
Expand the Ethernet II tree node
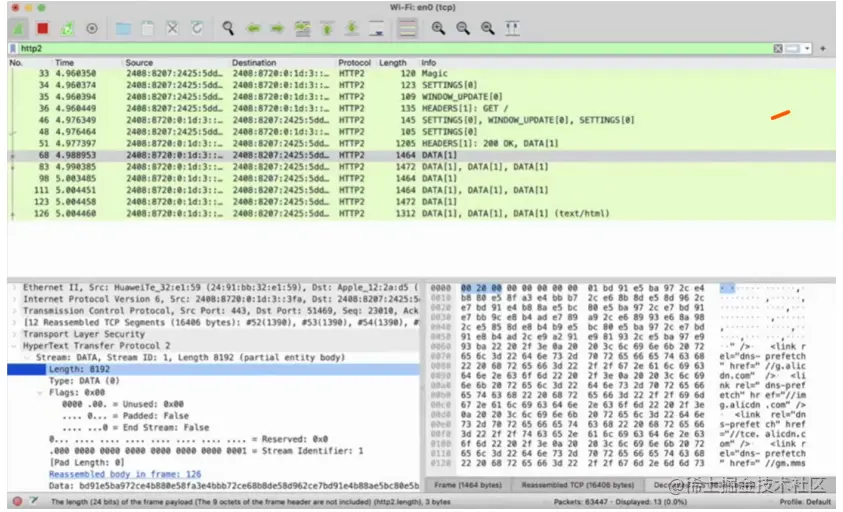(x=15, y=288)
